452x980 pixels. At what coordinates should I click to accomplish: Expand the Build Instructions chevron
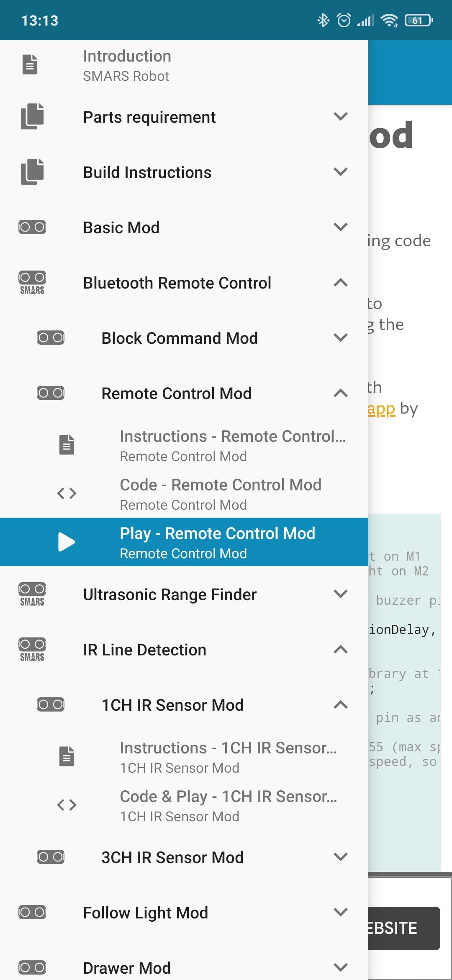click(341, 172)
